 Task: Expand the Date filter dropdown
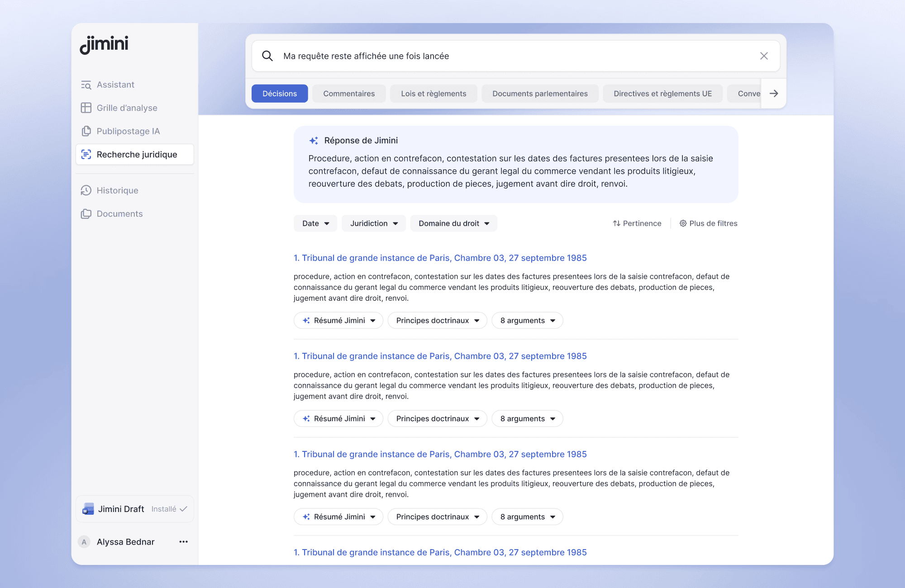[x=315, y=223]
